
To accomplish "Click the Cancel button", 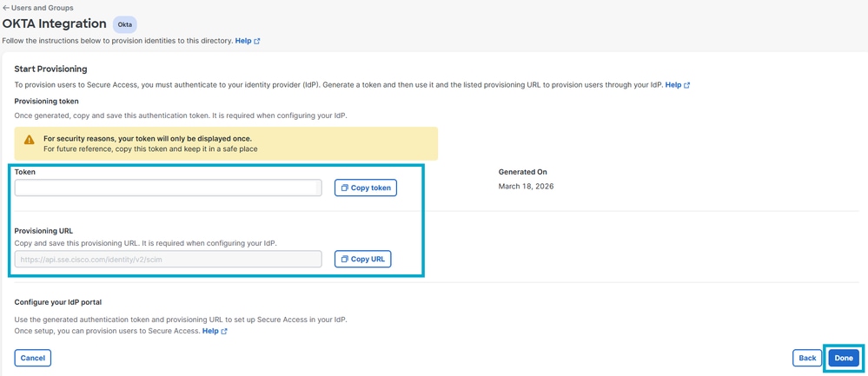I will click(x=33, y=358).
